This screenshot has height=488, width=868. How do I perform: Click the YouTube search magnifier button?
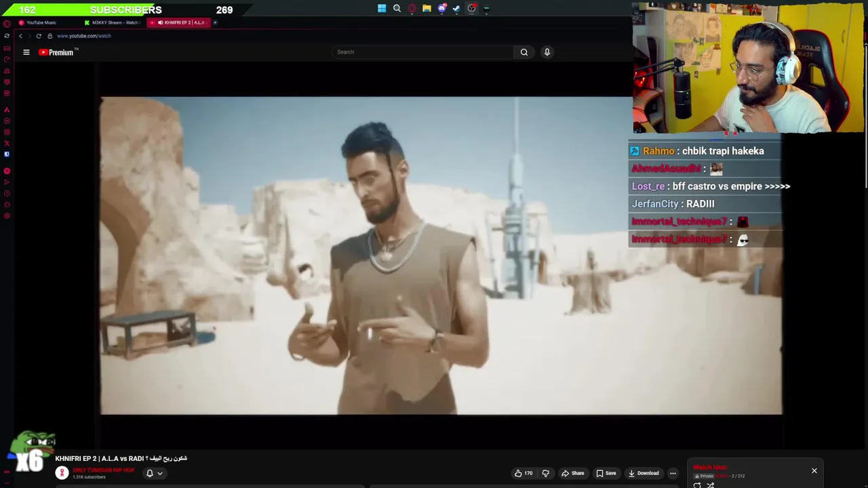(x=524, y=52)
